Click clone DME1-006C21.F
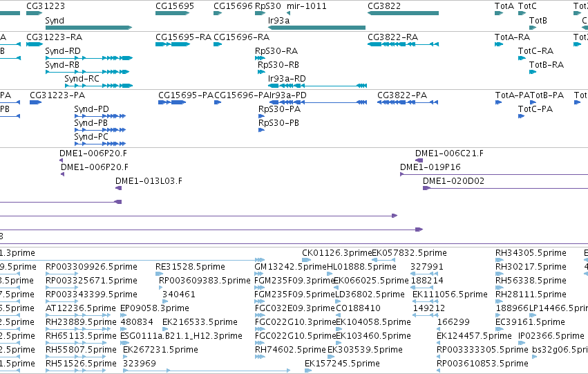This screenshot has height=374, width=588. [449, 153]
